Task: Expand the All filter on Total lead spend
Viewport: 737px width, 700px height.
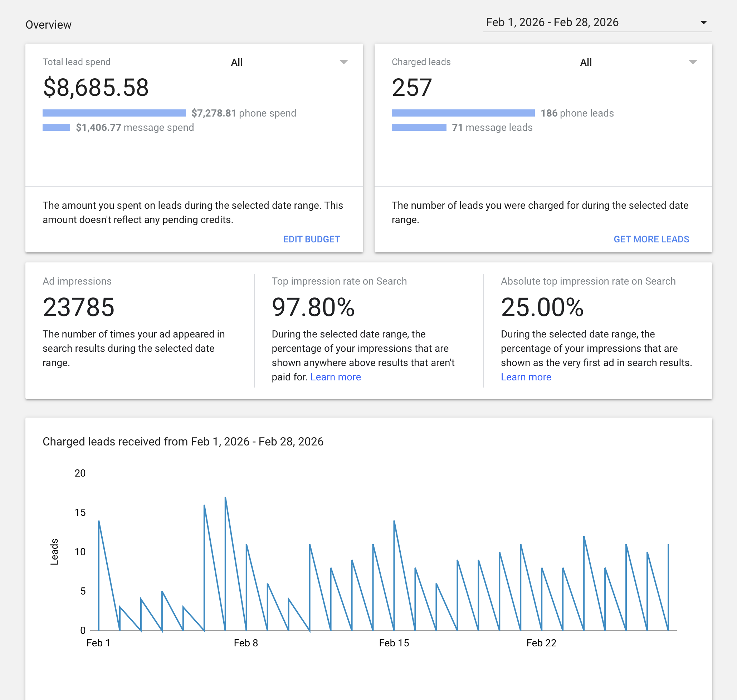Action: (237, 62)
